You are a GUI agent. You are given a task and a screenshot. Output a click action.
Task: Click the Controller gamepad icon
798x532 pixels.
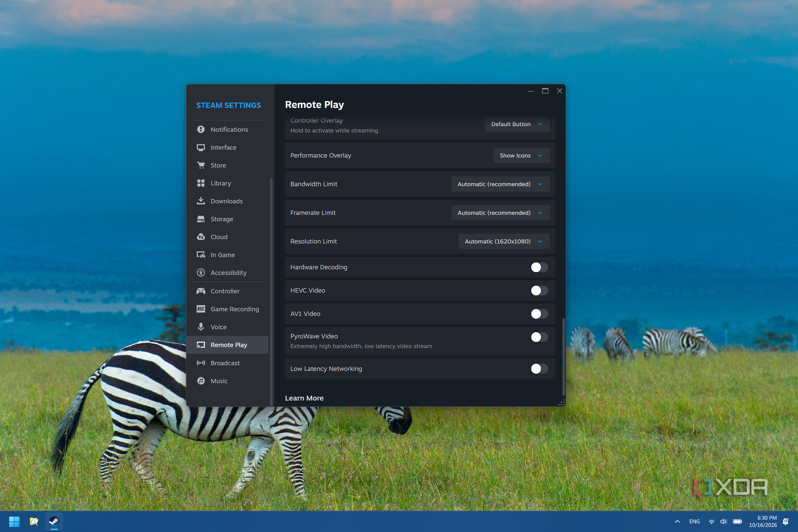coord(201,291)
